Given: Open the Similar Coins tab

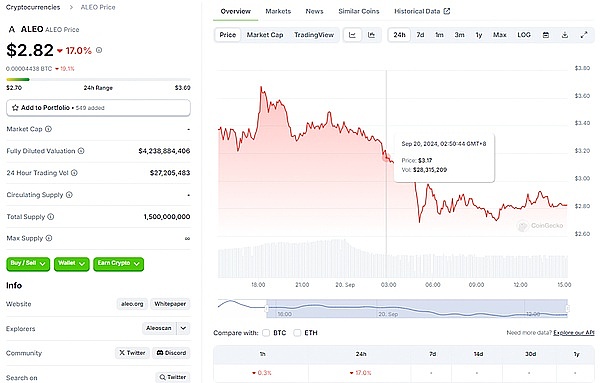Looking at the screenshot, I should click(x=359, y=11).
